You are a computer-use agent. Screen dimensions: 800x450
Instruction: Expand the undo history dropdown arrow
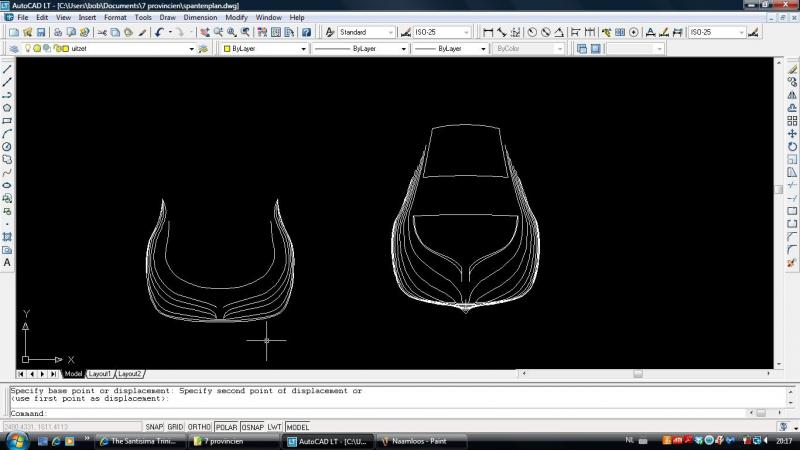170,32
